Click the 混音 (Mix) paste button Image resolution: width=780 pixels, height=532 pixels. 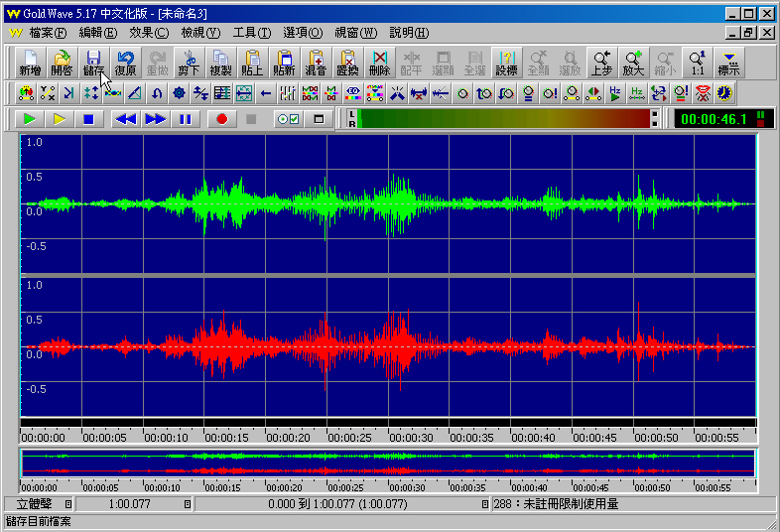coord(316,64)
